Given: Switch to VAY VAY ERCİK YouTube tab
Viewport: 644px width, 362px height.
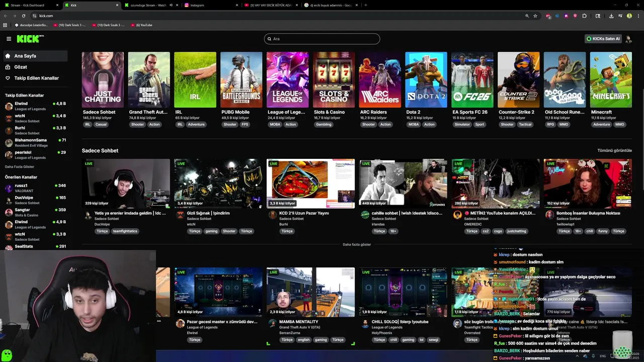Looking at the screenshot, I should pyautogui.click(x=270, y=5).
